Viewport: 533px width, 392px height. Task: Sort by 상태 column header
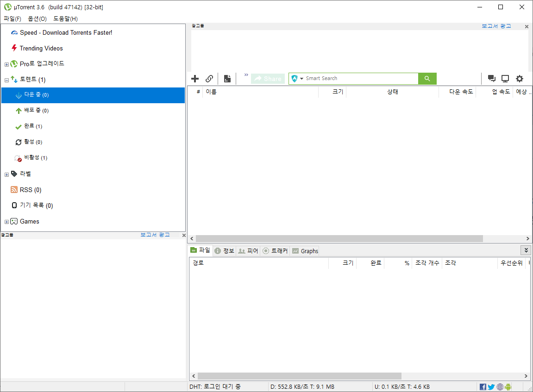click(x=393, y=92)
